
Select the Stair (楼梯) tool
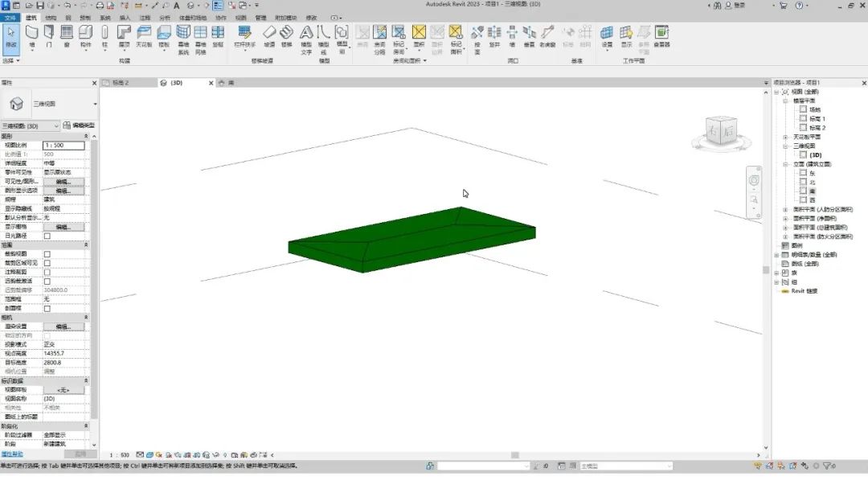(x=287, y=36)
